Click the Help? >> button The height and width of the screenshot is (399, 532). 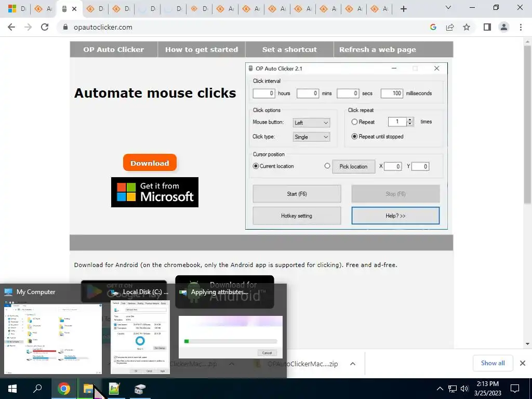[x=395, y=216]
